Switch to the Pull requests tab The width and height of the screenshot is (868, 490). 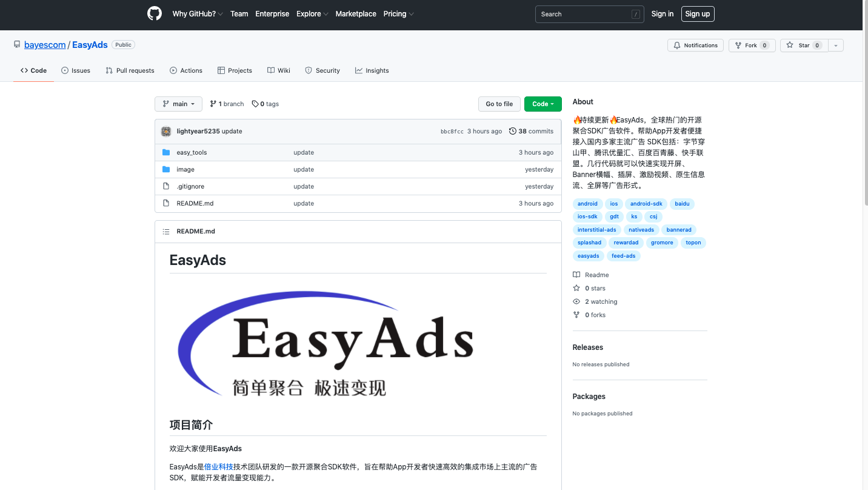point(130,70)
